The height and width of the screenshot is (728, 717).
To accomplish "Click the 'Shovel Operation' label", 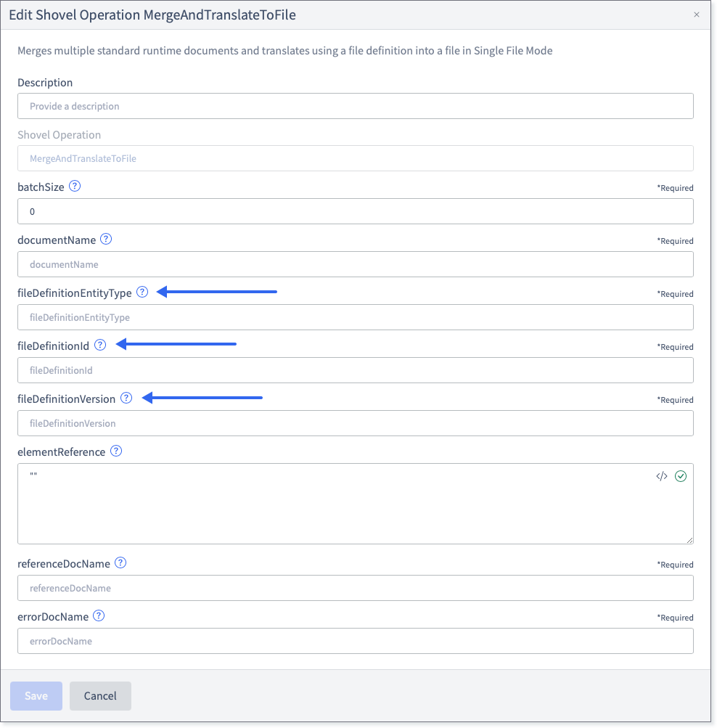I will (59, 135).
